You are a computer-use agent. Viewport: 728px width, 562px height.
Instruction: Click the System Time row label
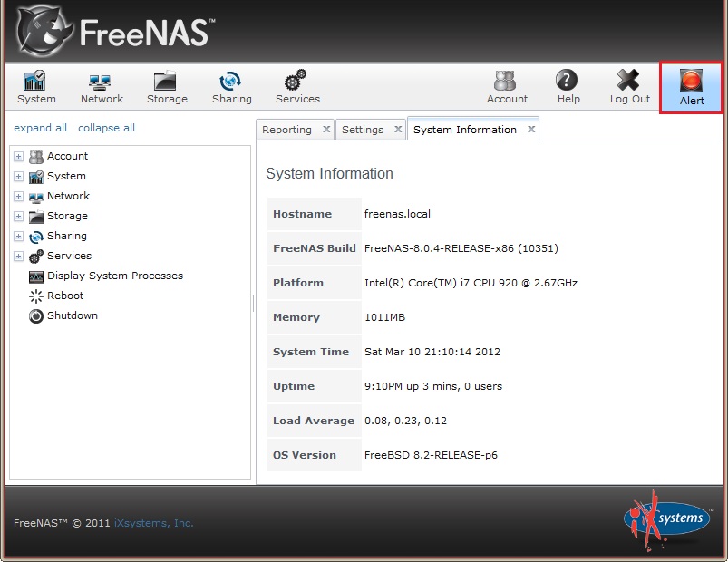[x=311, y=352]
